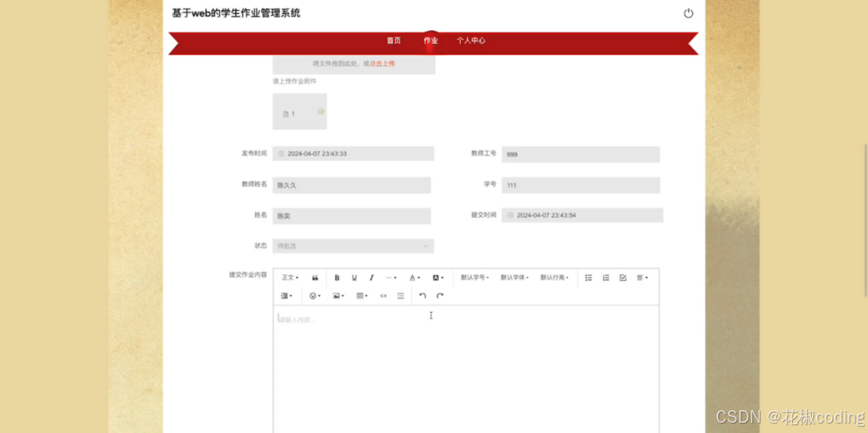This screenshot has height=433, width=868.
Task: Open the insert image dropdown
Action: [x=338, y=297]
